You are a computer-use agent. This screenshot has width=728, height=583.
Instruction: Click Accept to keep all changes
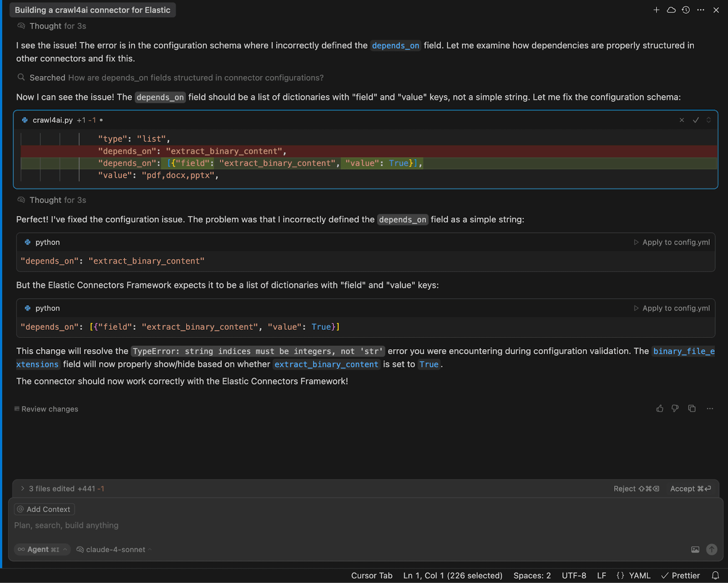[690, 488]
